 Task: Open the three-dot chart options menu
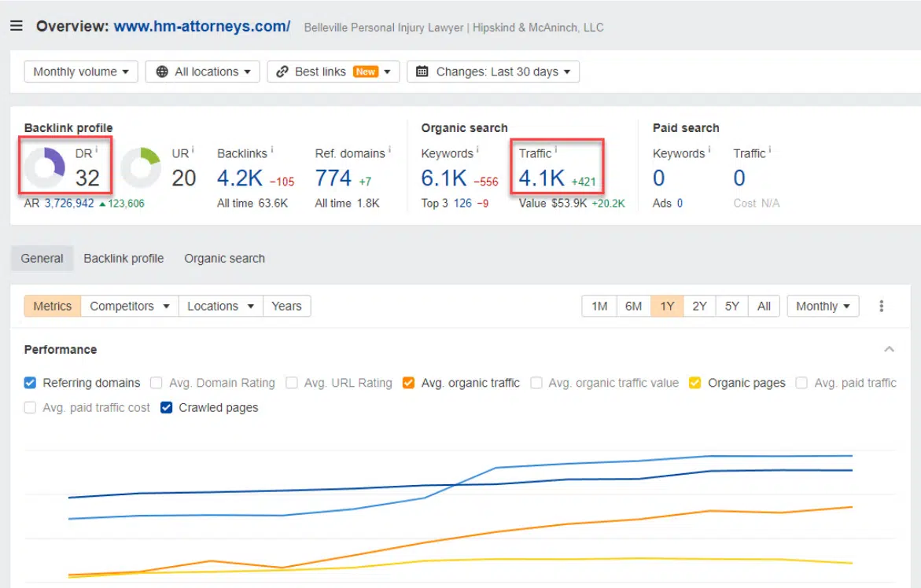(882, 307)
